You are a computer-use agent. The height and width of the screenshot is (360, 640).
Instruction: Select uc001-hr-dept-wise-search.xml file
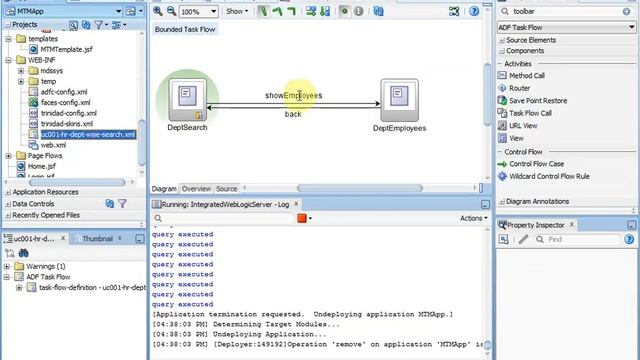pyautogui.click(x=88, y=135)
